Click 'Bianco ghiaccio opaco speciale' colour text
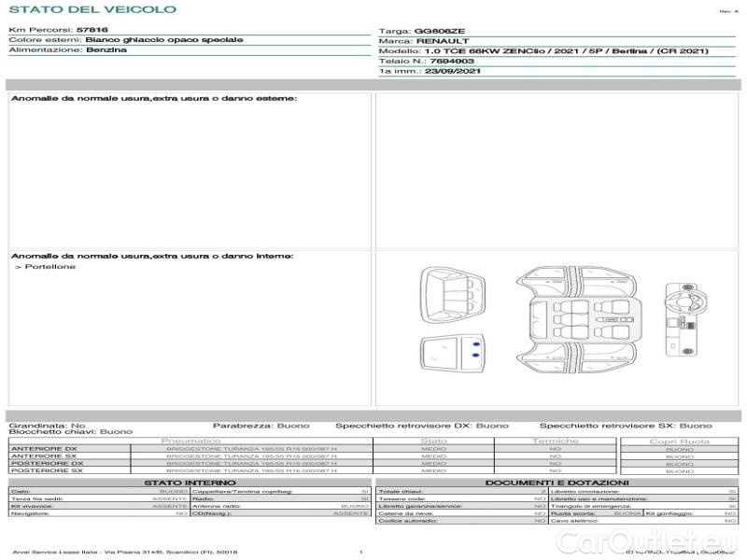This screenshot has height=560, width=747. pyautogui.click(x=164, y=39)
